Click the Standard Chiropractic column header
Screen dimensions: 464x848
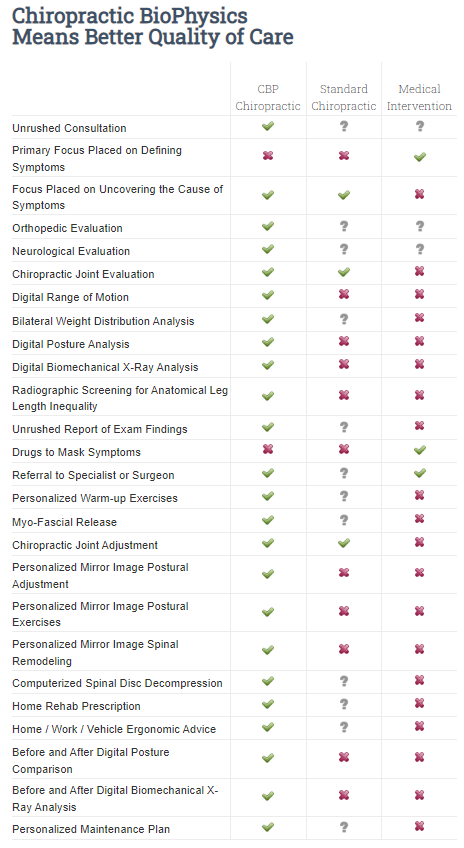click(x=344, y=97)
